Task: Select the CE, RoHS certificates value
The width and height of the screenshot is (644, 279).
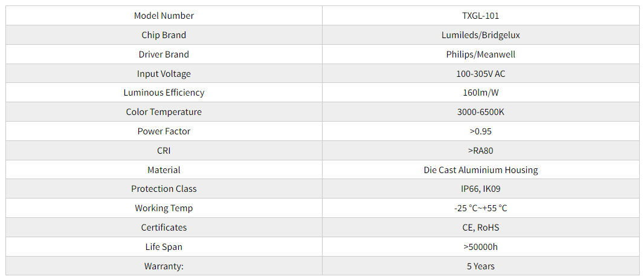Action: tap(480, 228)
